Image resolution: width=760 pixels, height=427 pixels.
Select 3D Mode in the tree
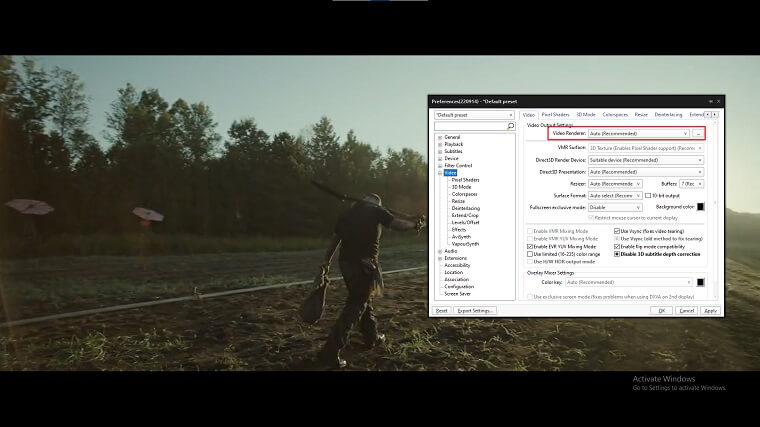coord(461,187)
